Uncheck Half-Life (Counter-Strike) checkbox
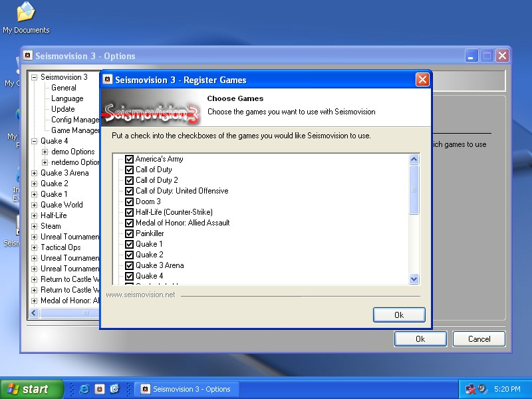Screen dimensions: 532x399 [130, 212]
